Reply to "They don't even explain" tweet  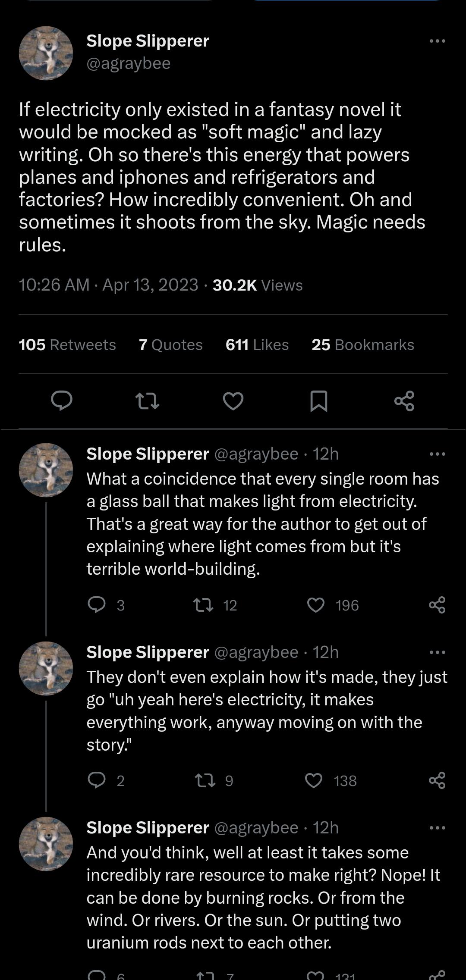[97, 780]
